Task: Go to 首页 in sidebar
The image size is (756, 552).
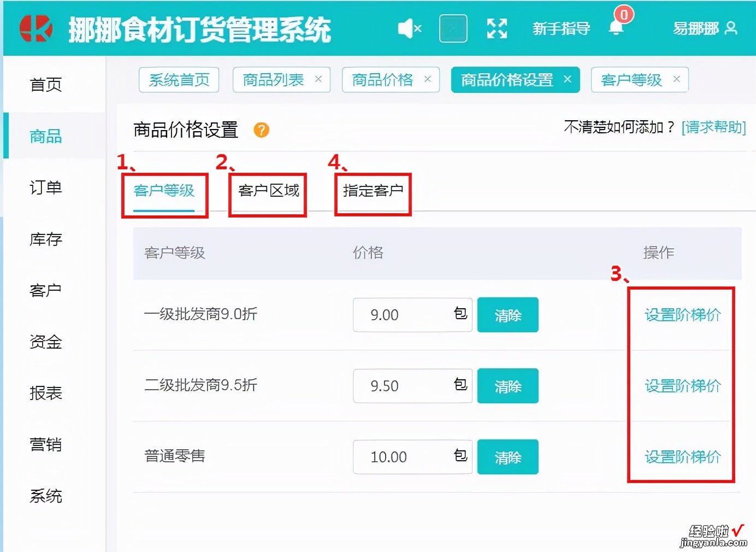Action: pyautogui.click(x=46, y=85)
